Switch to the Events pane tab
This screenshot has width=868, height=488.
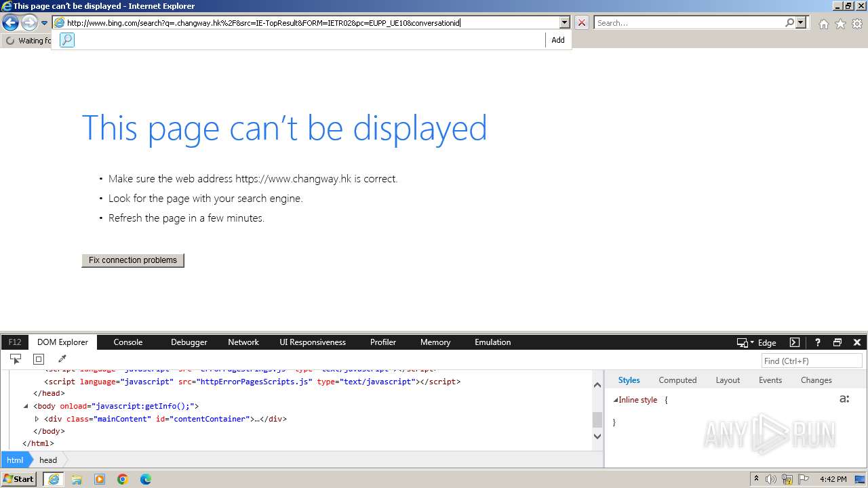(770, 380)
